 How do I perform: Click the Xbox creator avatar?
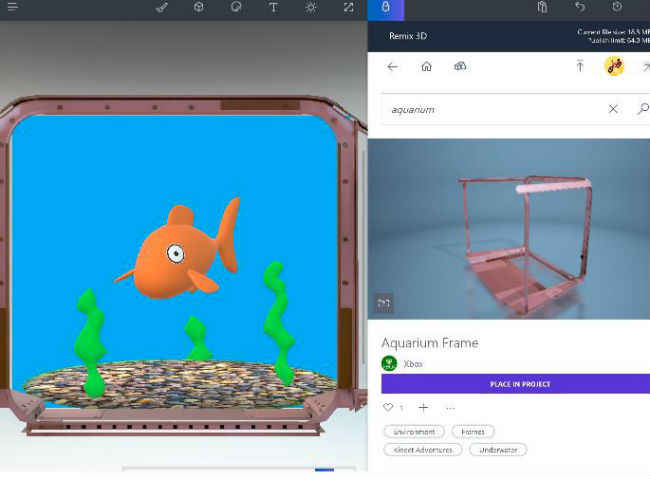point(389,364)
